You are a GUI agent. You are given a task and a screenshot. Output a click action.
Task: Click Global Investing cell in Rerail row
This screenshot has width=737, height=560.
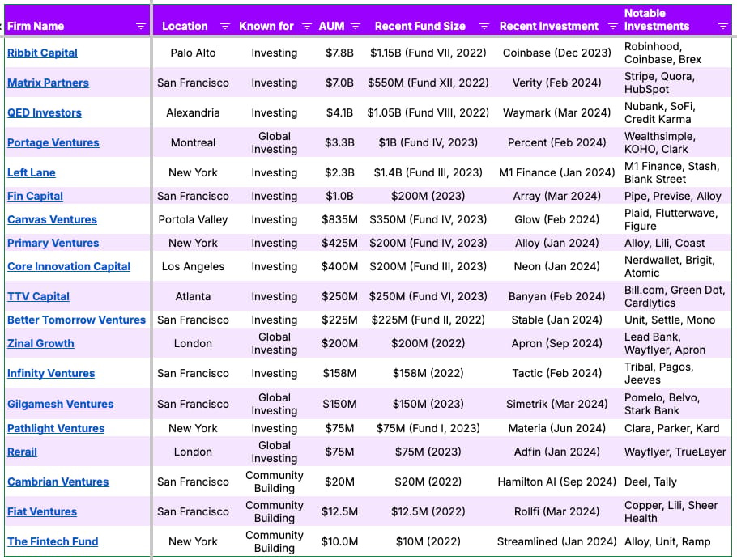[275, 452]
